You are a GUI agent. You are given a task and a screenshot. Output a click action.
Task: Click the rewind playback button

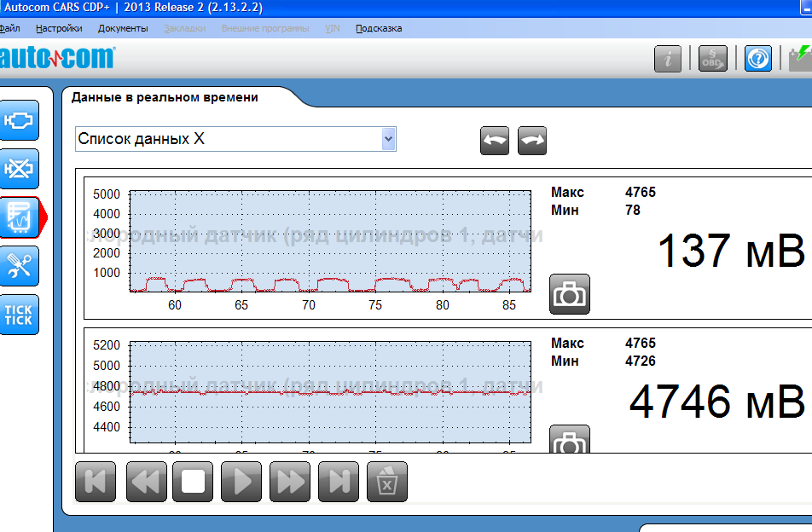coord(146,482)
